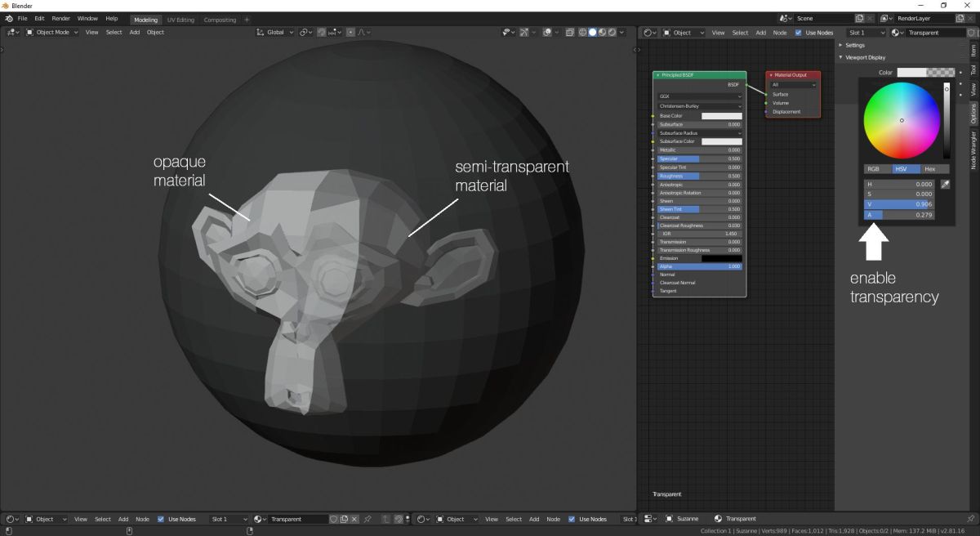
Task: Adjust the A alpha slider
Action: [x=899, y=215]
